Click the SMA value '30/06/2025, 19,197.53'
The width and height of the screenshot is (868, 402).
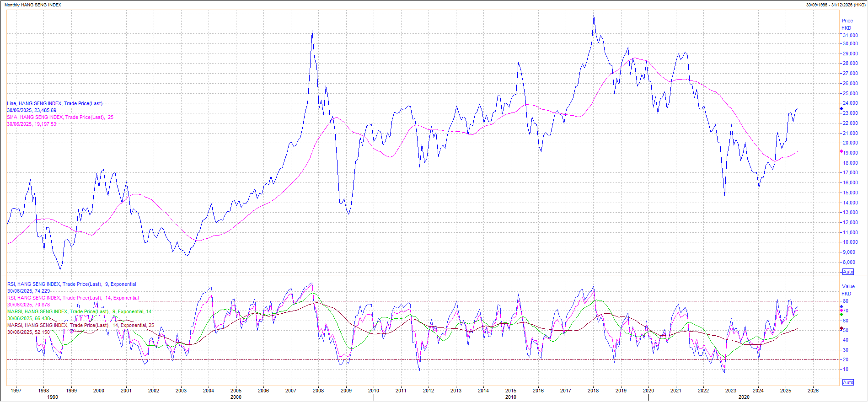[32, 124]
